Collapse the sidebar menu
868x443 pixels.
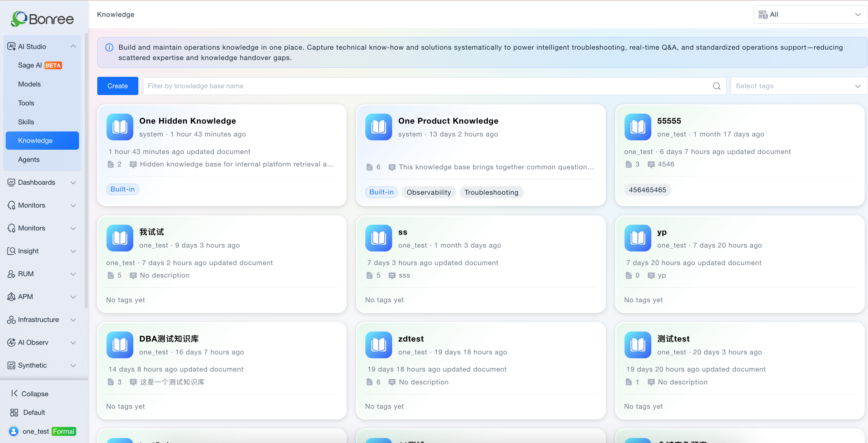coord(30,394)
